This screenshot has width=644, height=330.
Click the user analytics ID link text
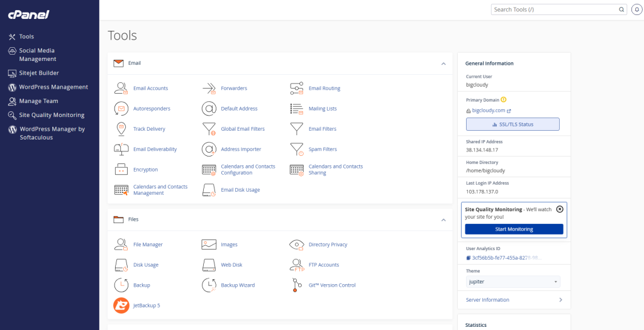click(507, 258)
